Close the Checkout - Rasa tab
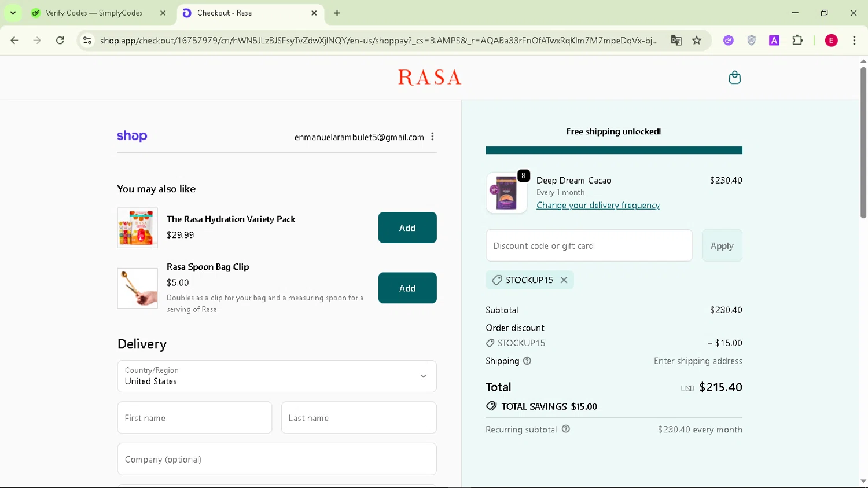 click(x=314, y=13)
